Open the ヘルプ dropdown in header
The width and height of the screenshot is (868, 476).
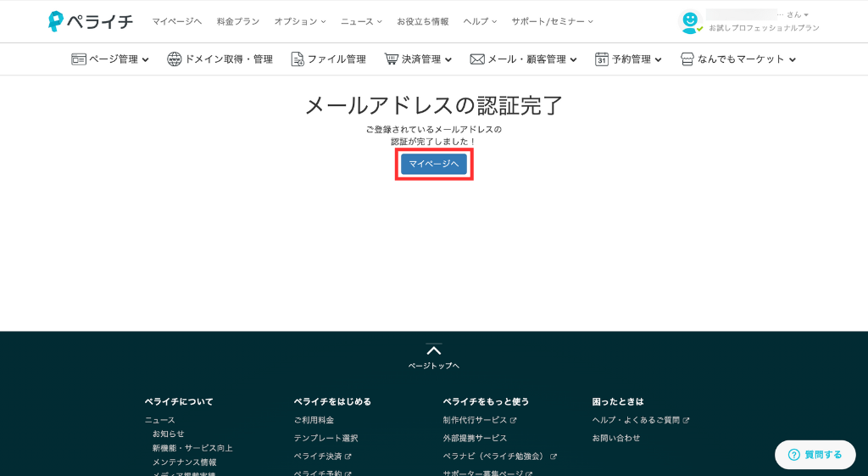[x=480, y=21]
